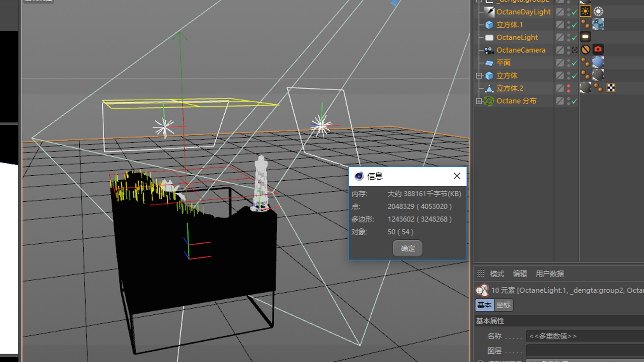The width and height of the screenshot is (644, 362).
Task: Open the 编辑 menu in attributes panel
Action: [x=520, y=274]
